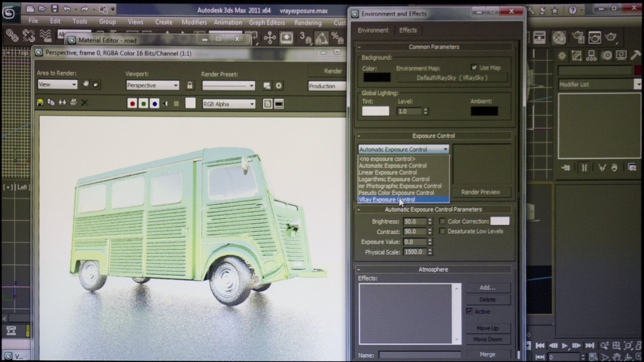Toggle the viewport lock padlock

coord(190,85)
